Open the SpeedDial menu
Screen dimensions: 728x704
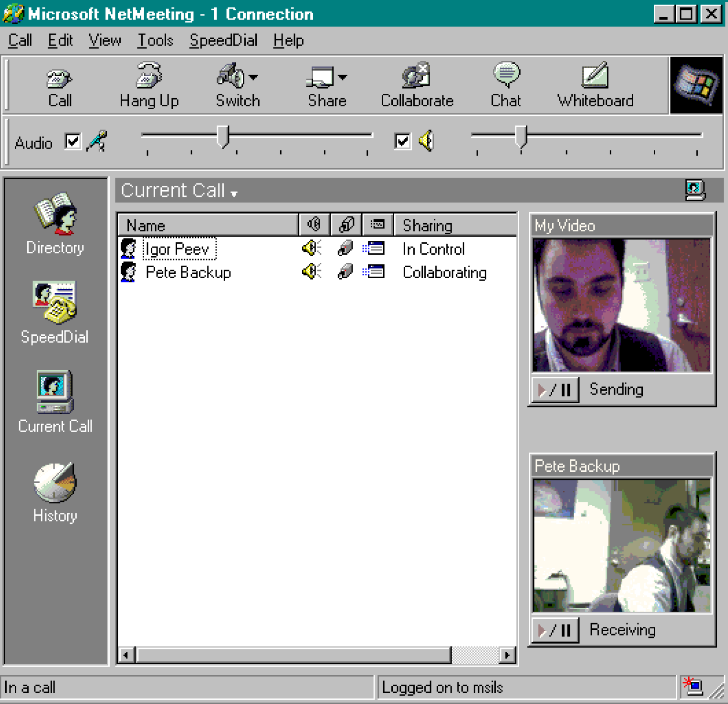tap(223, 40)
